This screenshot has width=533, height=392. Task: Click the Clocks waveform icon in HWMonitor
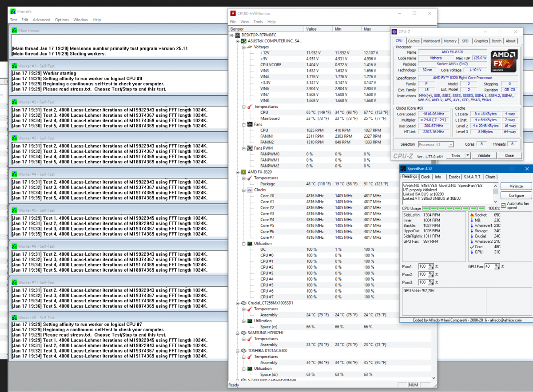click(x=250, y=190)
